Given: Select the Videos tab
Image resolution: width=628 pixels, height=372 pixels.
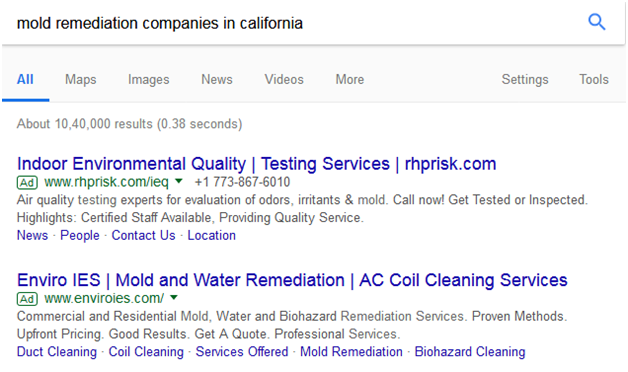Looking at the screenshot, I should pyautogui.click(x=284, y=79).
